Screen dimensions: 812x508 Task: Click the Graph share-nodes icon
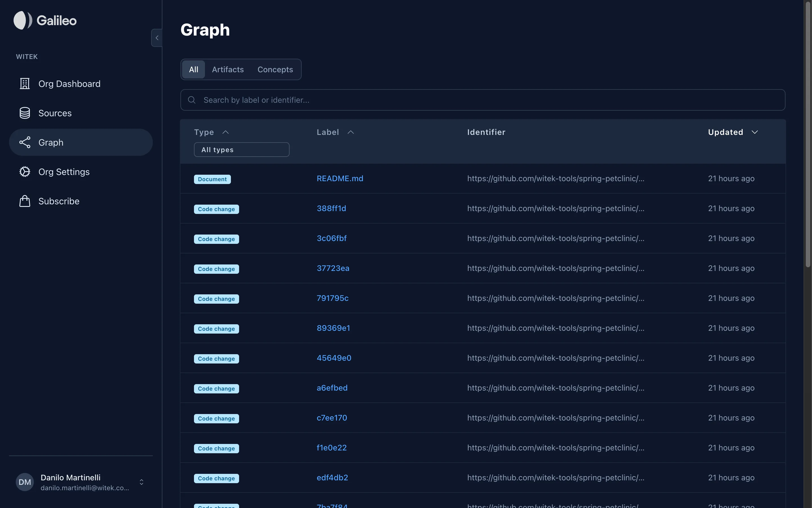[25, 142]
